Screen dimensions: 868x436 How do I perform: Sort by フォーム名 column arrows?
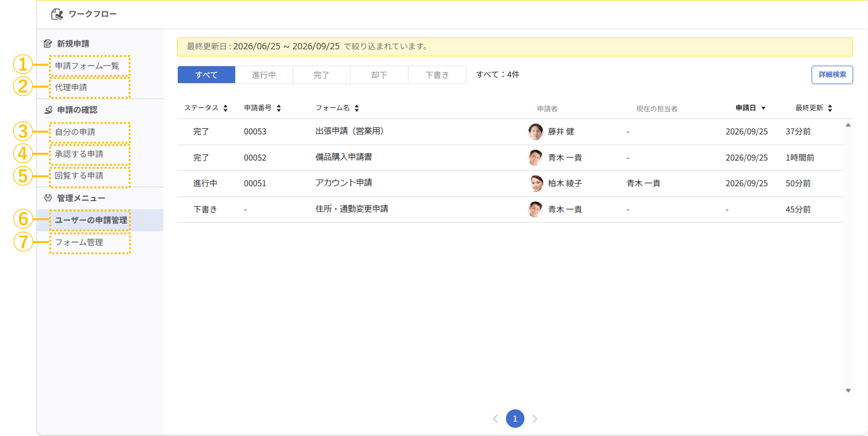(357, 108)
